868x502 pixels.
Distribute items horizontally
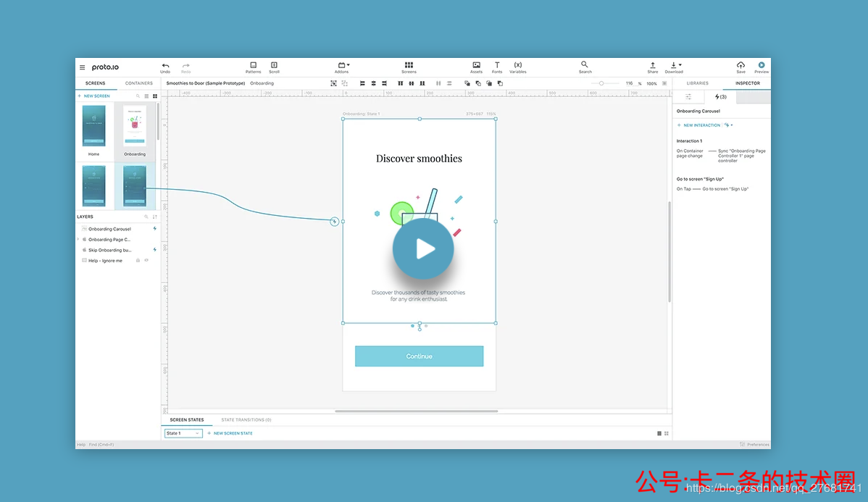point(438,83)
